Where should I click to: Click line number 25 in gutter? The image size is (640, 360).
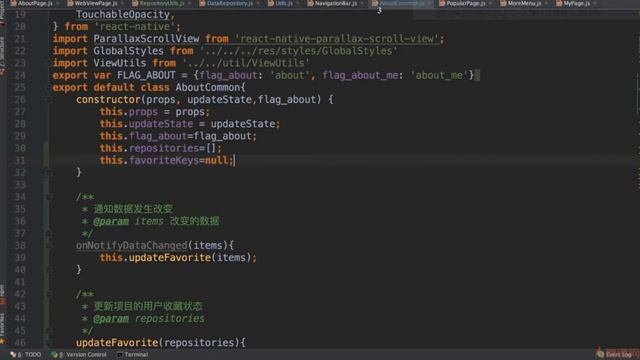tap(20, 87)
